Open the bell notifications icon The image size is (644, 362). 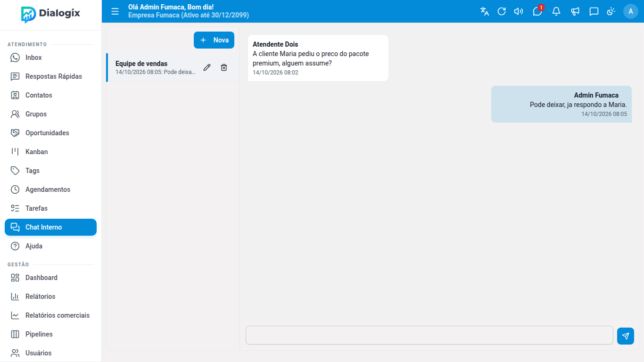coord(556,11)
